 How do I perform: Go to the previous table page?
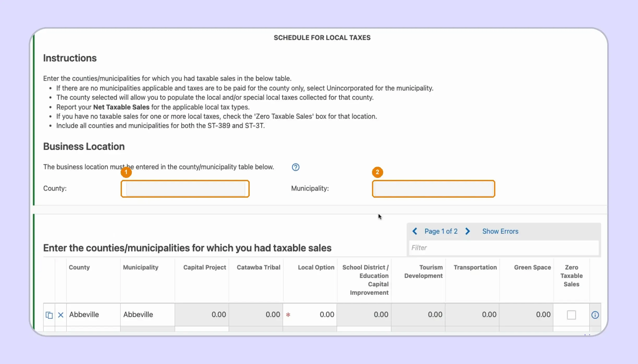tap(415, 231)
